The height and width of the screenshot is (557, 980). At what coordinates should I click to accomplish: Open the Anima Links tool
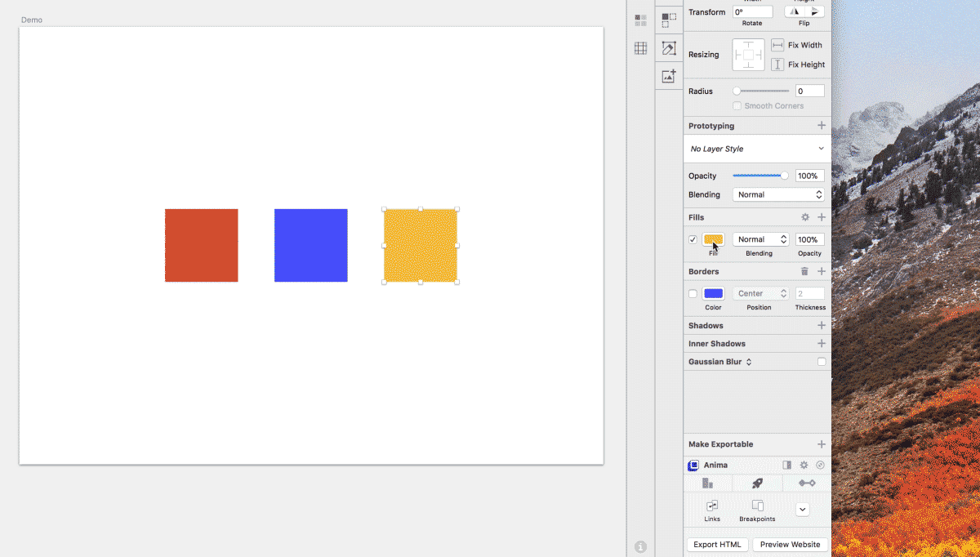click(712, 510)
